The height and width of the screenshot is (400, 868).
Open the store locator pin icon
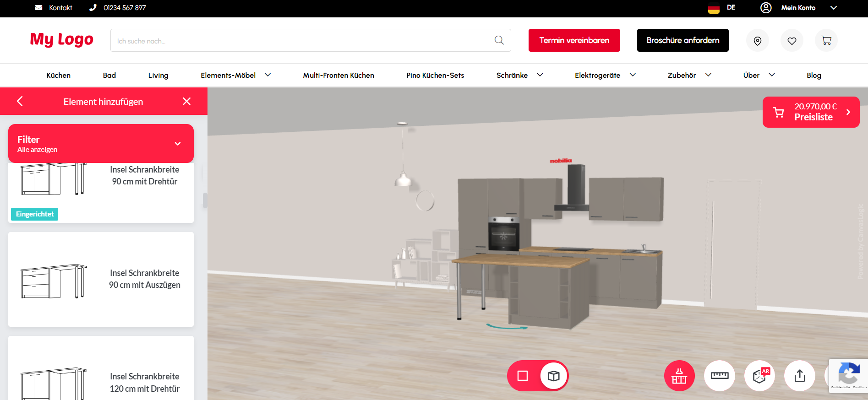point(758,41)
